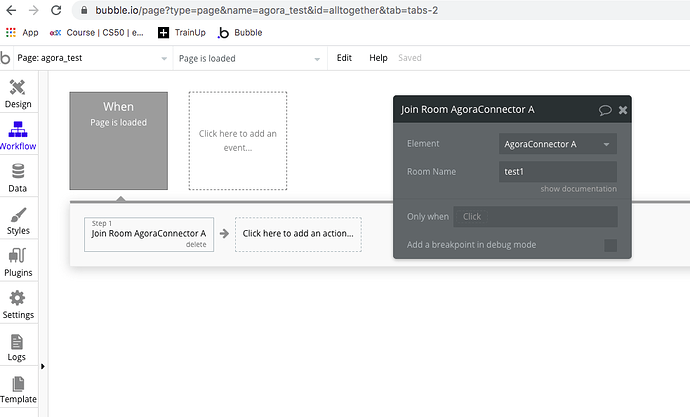Open the Bubble bookmark
Viewport: 690px width, 417px height.
(240, 33)
